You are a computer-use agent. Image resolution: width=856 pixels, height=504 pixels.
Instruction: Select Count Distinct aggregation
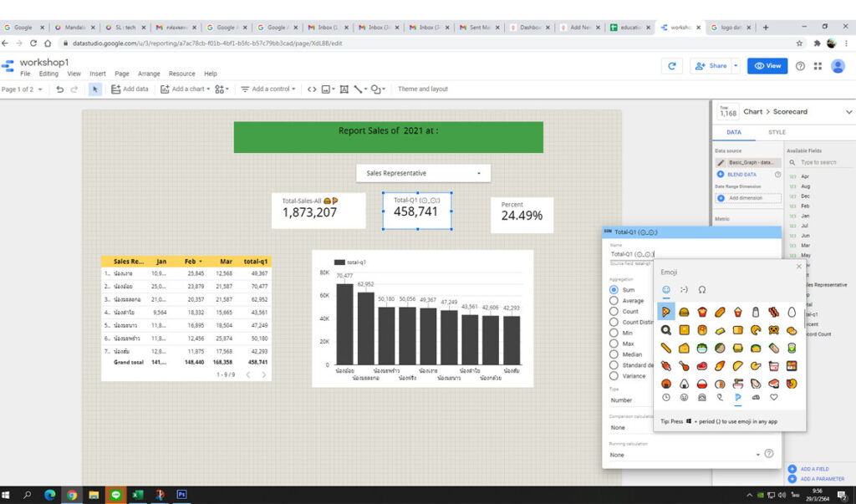pos(614,322)
